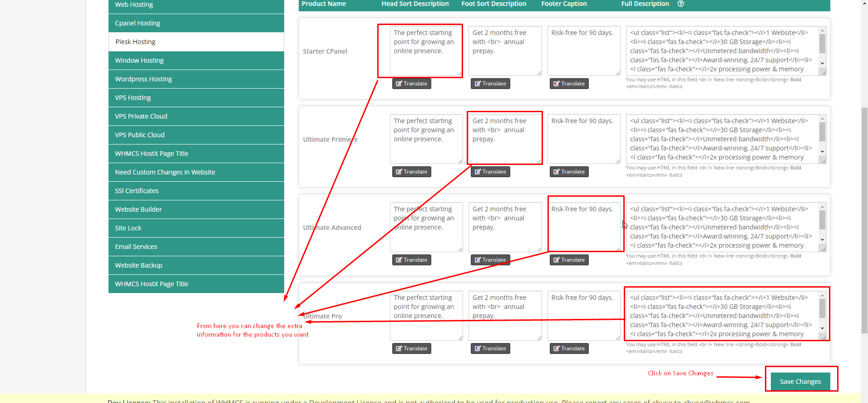Select Plesk Hosting in the sidebar
This screenshot has height=403, width=868.
pyautogui.click(x=196, y=42)
